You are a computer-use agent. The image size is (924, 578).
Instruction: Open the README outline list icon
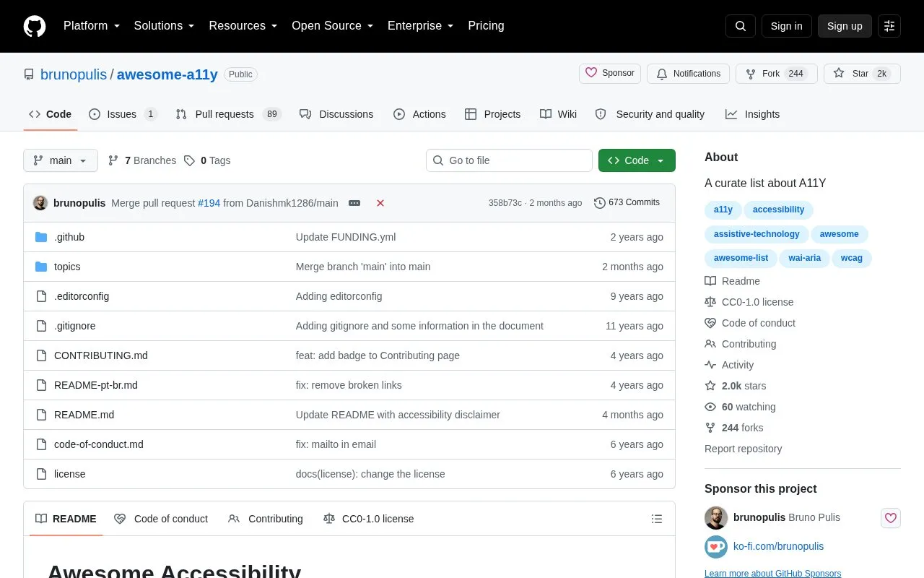(x=657, y=519)
